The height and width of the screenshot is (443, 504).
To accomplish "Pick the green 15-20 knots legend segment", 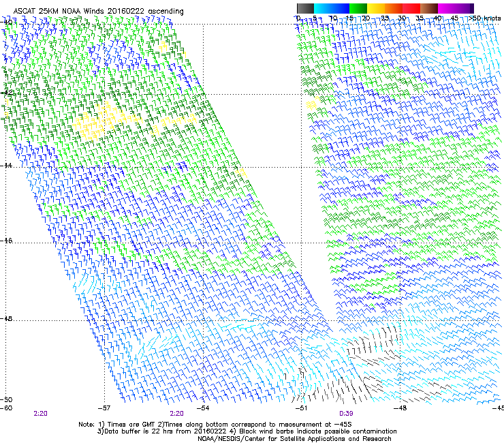I will 358,8.
